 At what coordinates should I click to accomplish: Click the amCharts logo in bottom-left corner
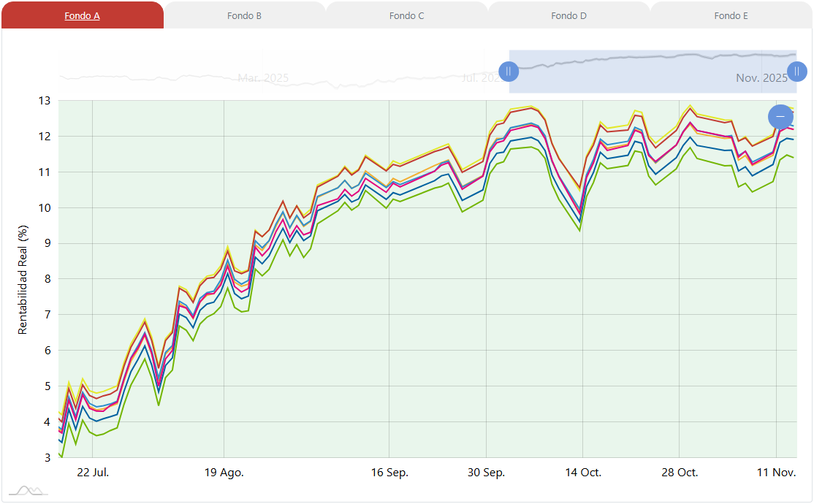point(26,490)
